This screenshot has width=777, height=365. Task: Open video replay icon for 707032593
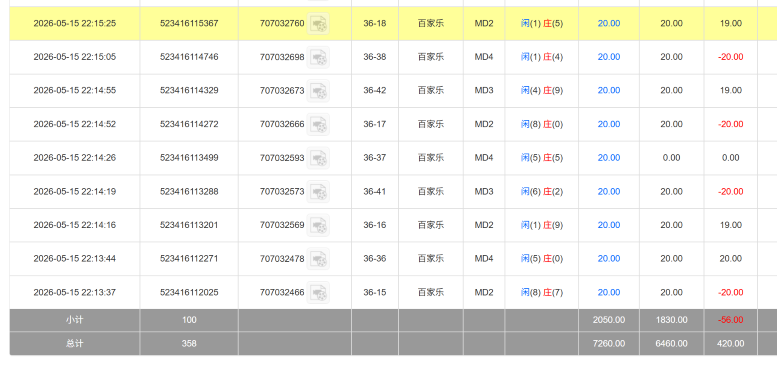(x=318, y=158)
